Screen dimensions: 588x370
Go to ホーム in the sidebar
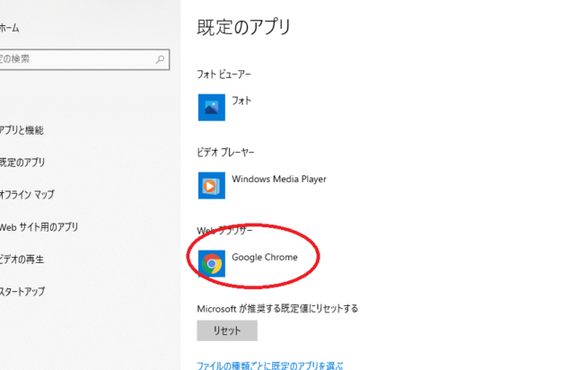(x=10, y=29)
